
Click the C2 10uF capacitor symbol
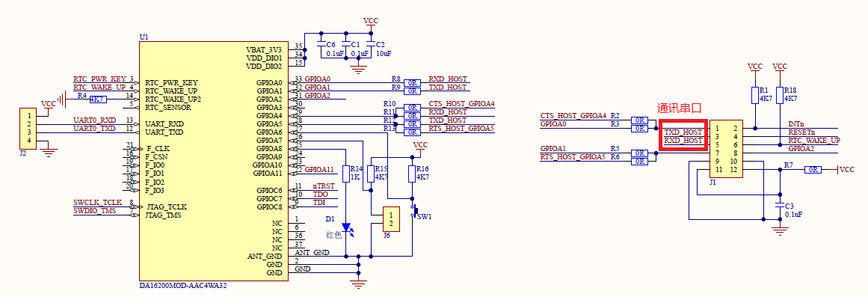[370, 44]
